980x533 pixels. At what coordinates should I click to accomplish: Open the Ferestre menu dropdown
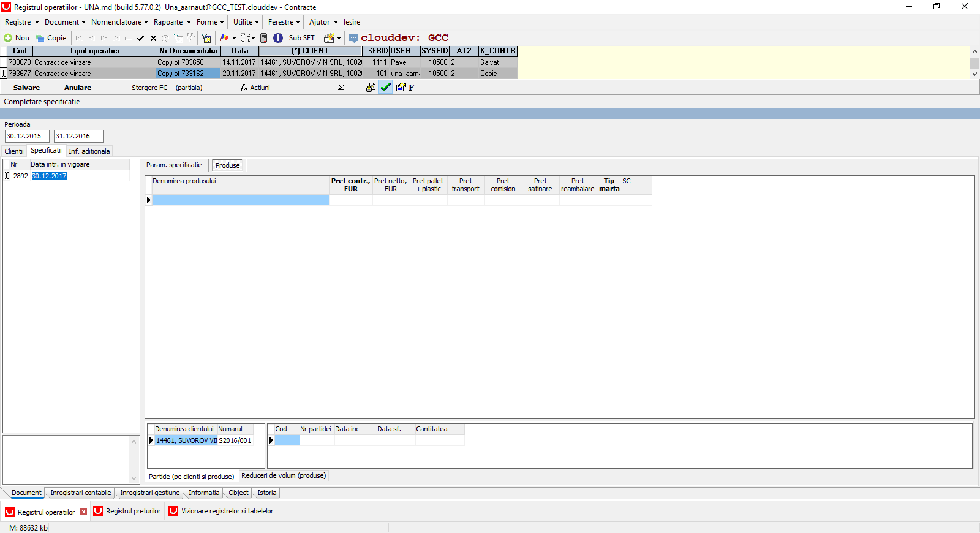click(284, 22)
